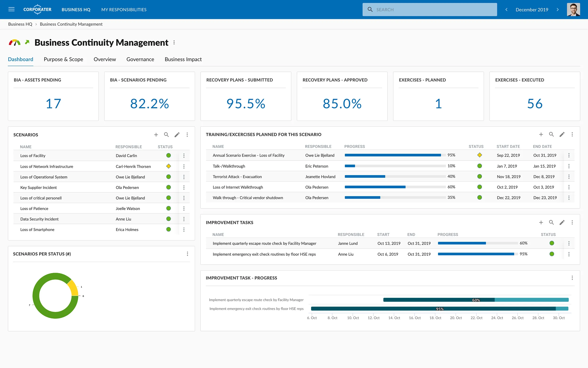
Task: Open the Improvement Task - Progress panel options
Action: 572,278
